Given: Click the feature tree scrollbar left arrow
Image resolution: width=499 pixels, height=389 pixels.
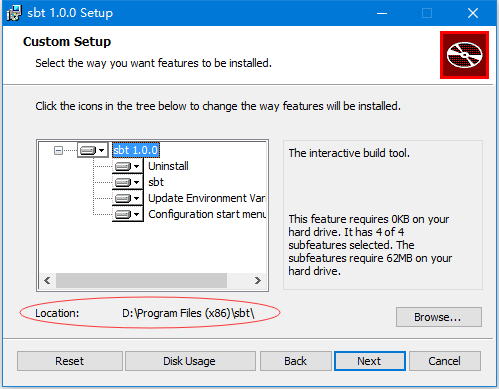Looking at the screenshot, I should 47,280.
